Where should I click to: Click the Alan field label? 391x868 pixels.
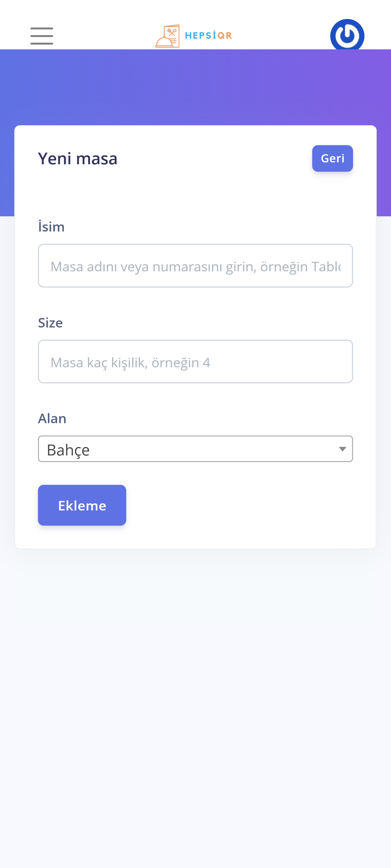click(52, 418)
